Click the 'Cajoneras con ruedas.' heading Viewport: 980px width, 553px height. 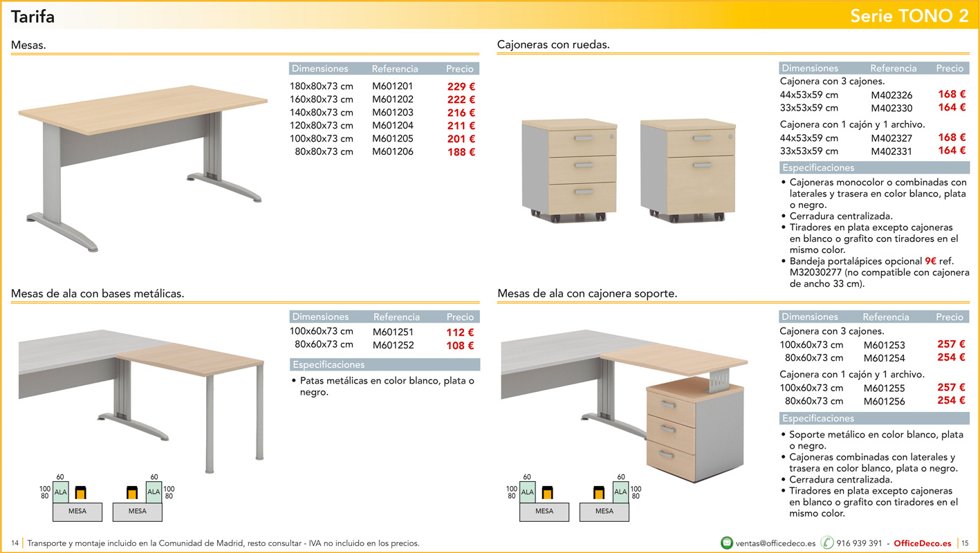[553, 45]
